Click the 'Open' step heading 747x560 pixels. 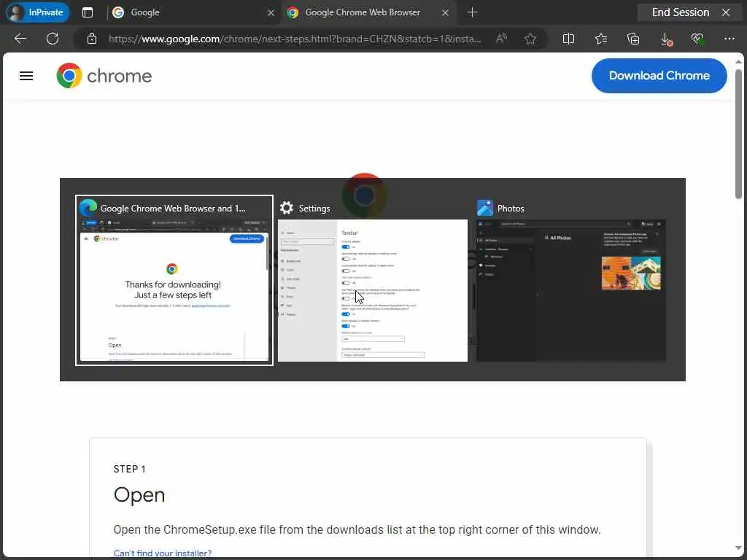(139, 495)
